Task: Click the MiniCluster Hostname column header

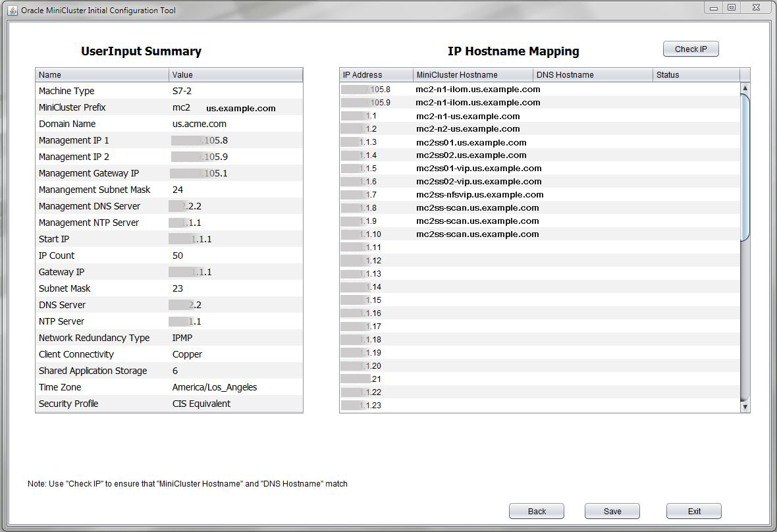Action: tap(473, 75)
